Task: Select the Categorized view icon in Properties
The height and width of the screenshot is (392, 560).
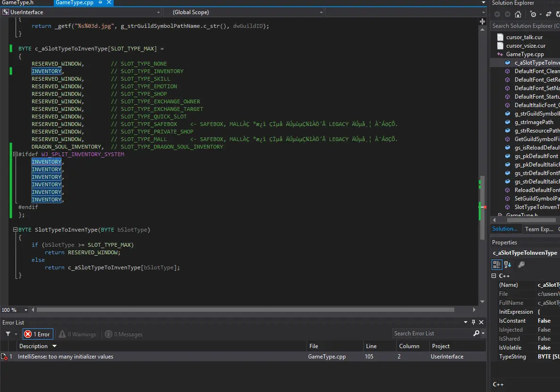Action: (x=497, y=265)
